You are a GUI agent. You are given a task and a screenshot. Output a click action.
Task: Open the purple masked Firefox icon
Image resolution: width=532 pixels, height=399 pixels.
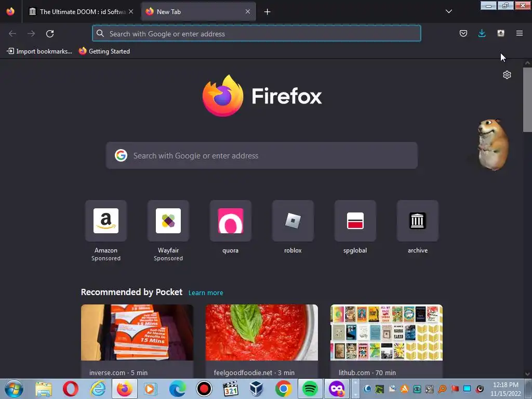tap(337, 389)
